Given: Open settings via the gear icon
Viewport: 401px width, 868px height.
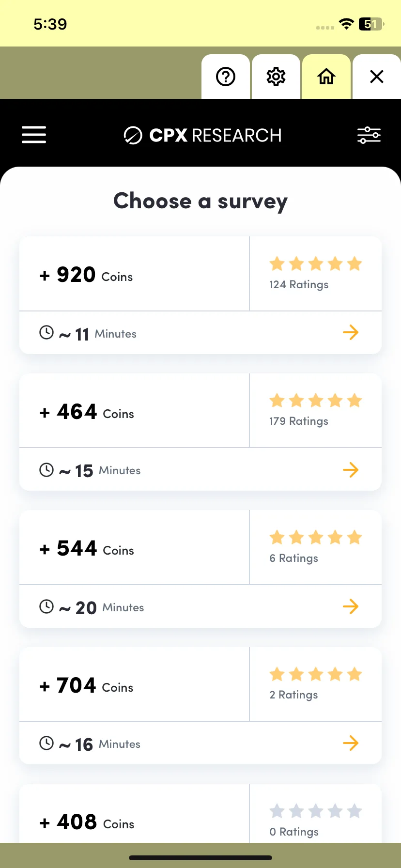Looking at the screenshot, I should (276, 77).
